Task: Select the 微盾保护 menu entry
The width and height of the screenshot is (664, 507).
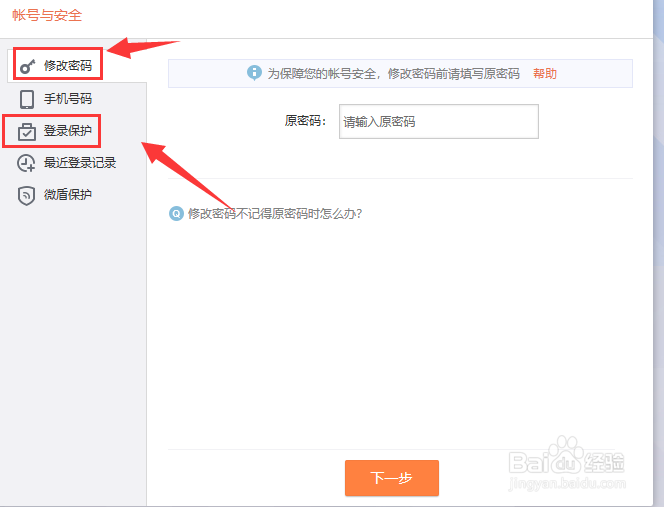Action: 68,195
